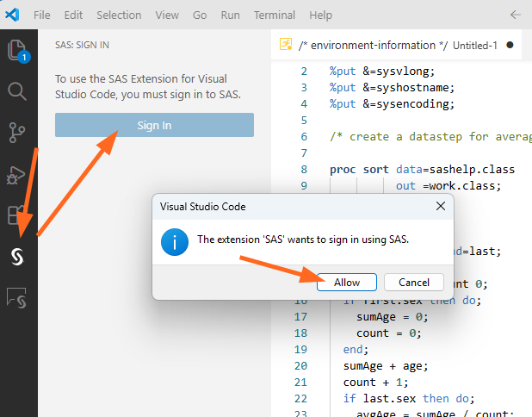This screenshot has width=532, height=417.
Task: Click the SAS file icon on editor tab
Action: click(286, 45)
